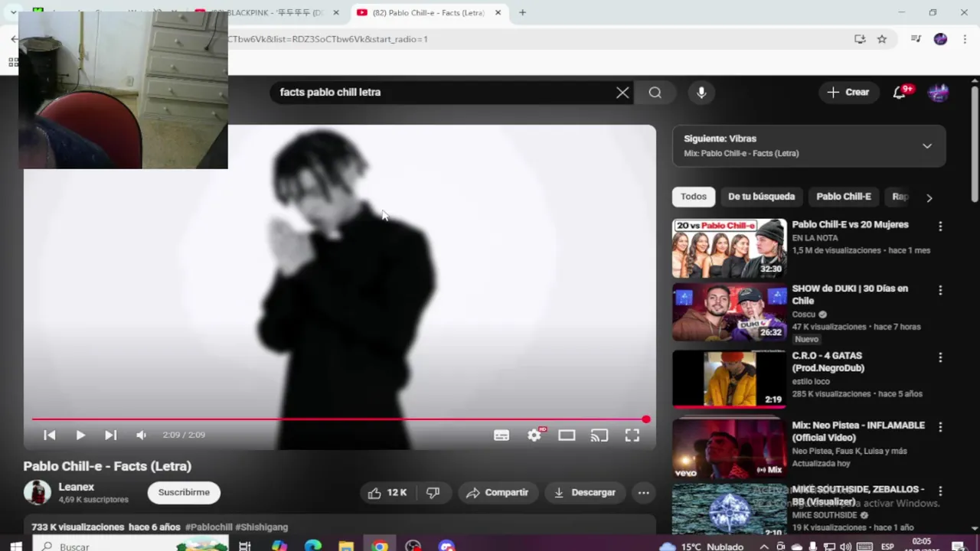Click the magnifier search button
This screenshot has width=980, height=551.
pos(655,93)
